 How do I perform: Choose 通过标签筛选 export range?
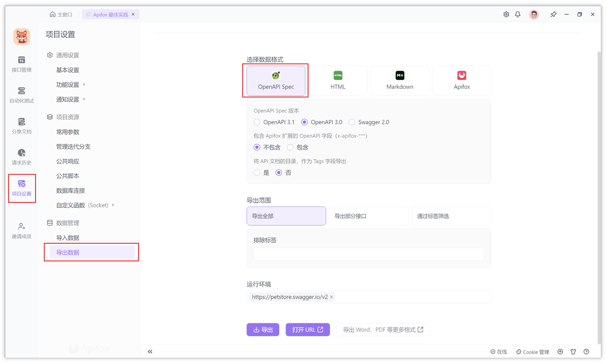[451, 216]
